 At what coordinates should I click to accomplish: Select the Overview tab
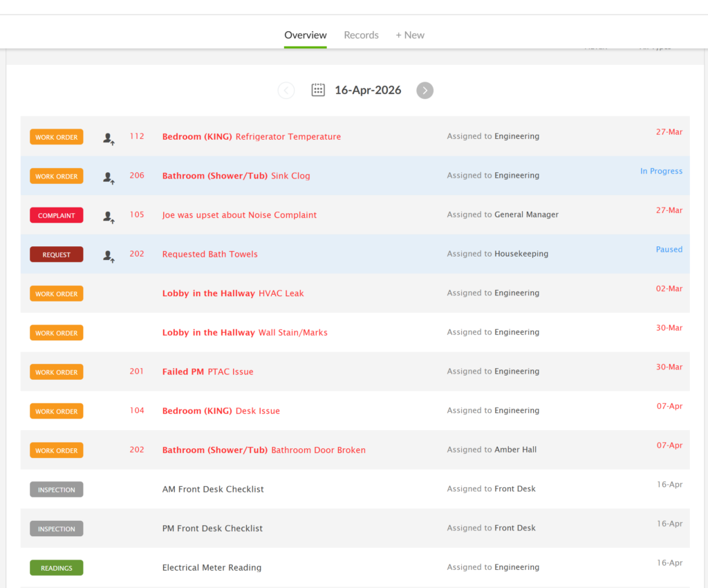[x=305, y=35]
